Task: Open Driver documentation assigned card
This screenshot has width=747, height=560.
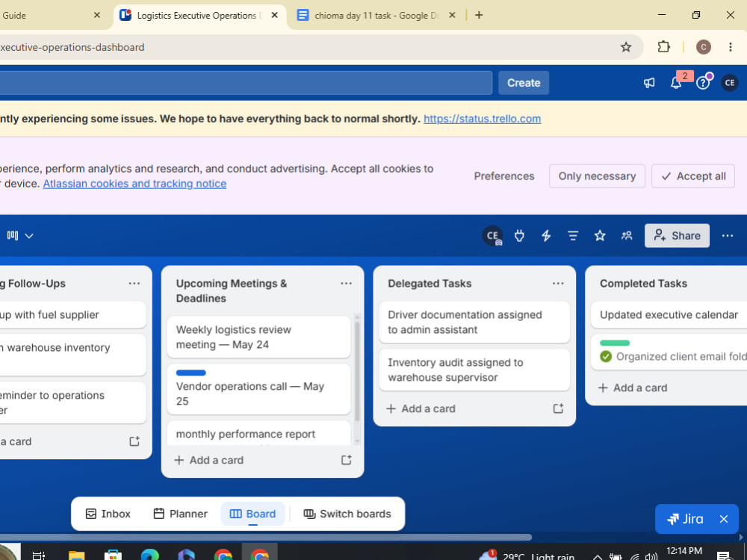Action: (474, 322)
